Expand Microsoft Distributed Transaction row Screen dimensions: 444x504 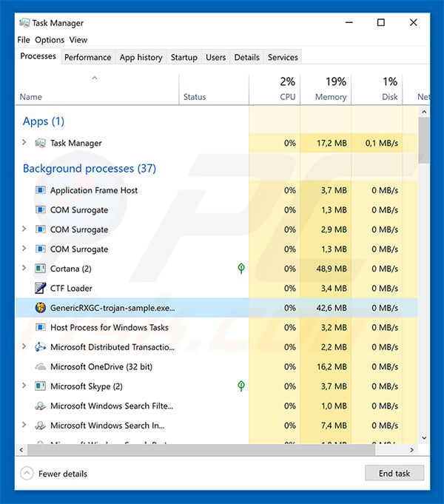pos(24,346)
